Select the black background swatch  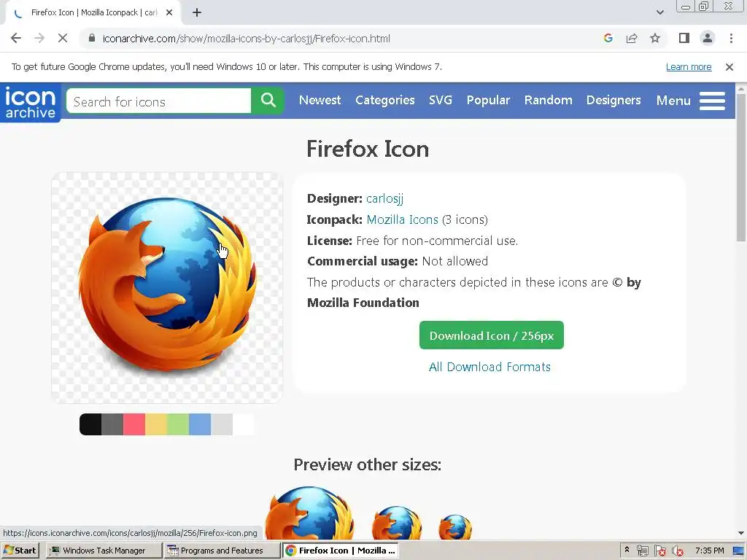click(90, 424)
